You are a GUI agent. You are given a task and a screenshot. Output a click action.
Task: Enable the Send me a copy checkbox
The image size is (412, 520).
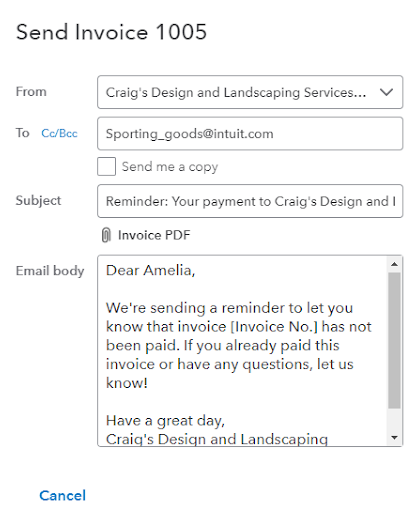(106, 166)
